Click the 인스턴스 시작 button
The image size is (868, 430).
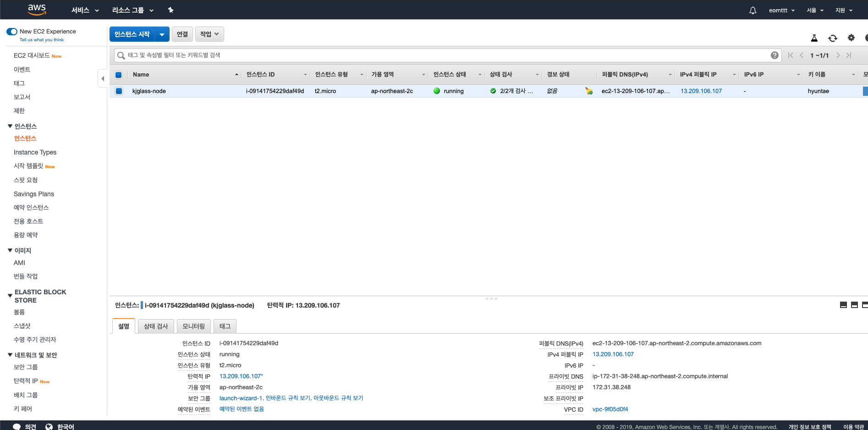[x=132, y=34]
